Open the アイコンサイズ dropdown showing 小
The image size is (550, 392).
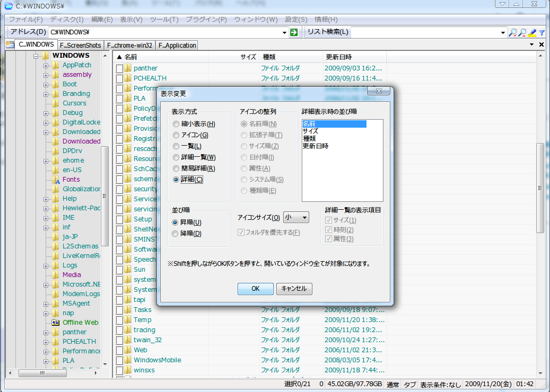coord(296,218)
